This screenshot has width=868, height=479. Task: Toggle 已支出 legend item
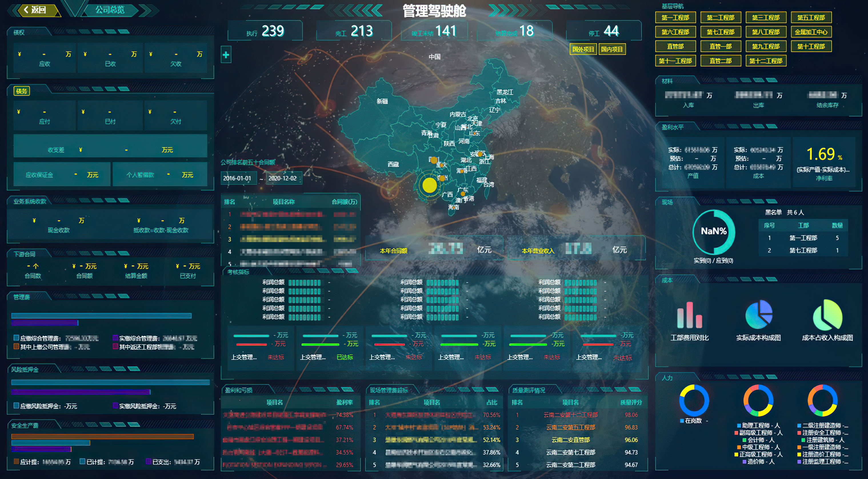tap(173, 462)
